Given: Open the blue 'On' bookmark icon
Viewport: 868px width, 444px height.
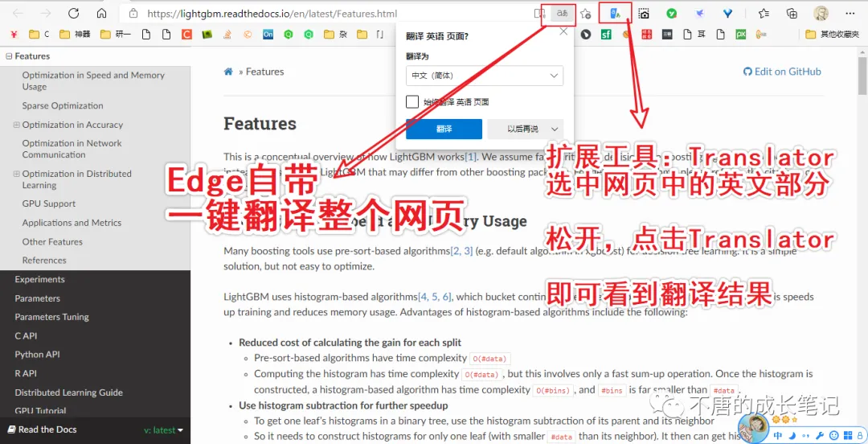Looking at the screenshot, I should [x=268, y=35].
